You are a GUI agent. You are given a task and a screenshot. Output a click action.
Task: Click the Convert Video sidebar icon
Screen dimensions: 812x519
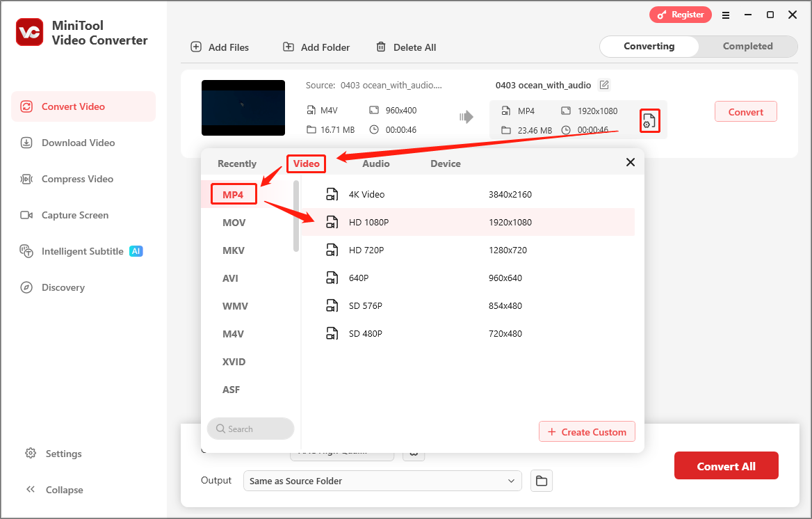26,106
